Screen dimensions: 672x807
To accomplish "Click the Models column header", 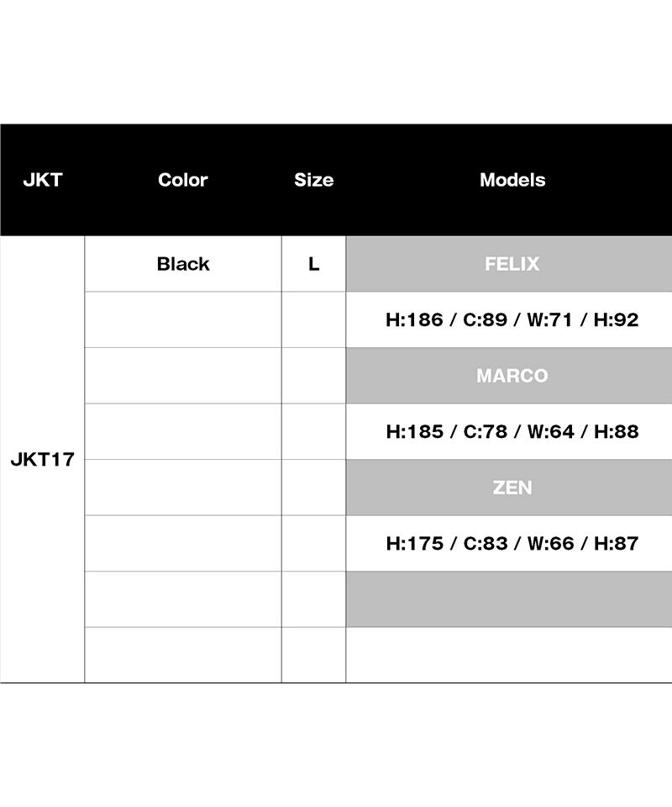I will [512, 180].
